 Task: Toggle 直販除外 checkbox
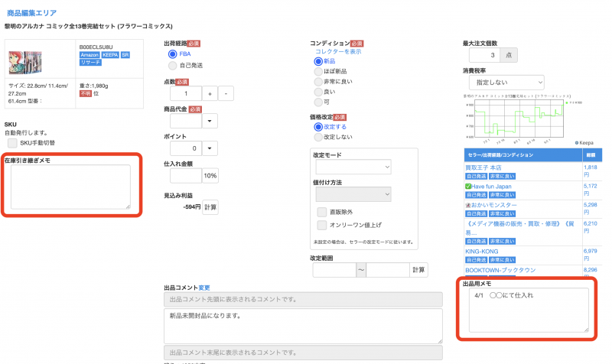[x=322, y=212]
